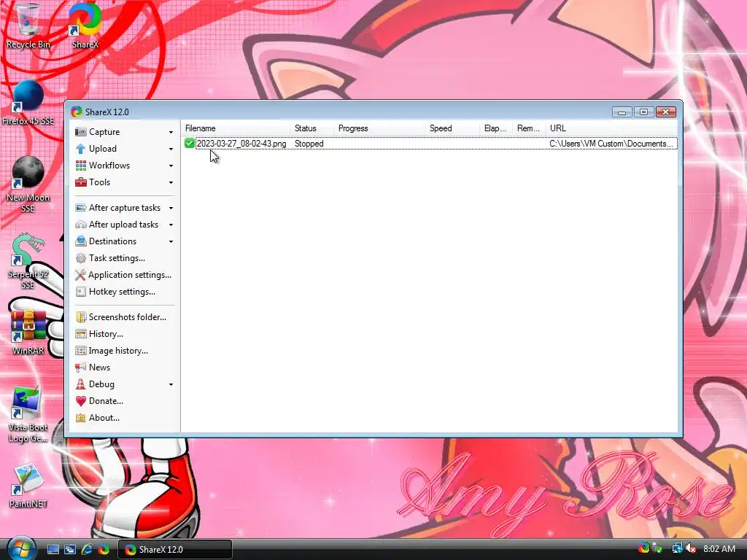
Task: Expand the Tools submenu arrow
Action: [x=171, y=182]
